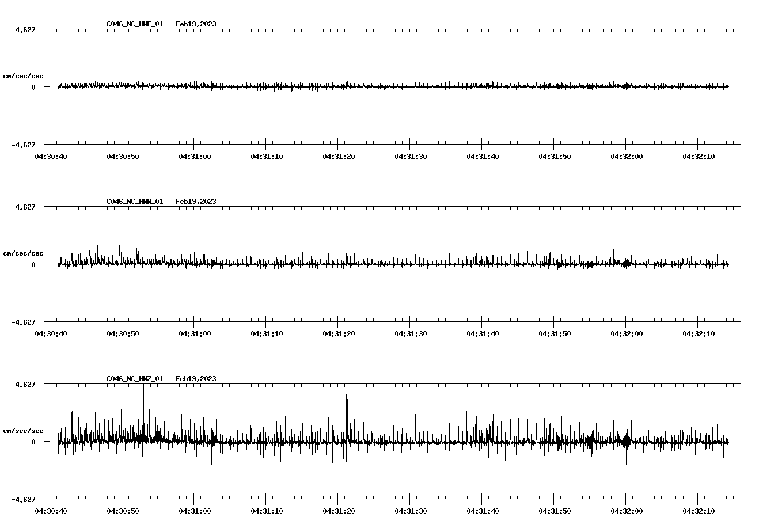Click the 04:31:50 tick below the HNE plot
The image size is (782, 532).
coord(553,155)
